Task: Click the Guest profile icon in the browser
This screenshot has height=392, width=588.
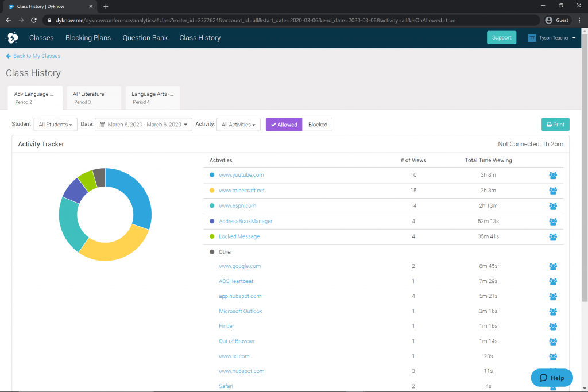Action: click(548, 20)
